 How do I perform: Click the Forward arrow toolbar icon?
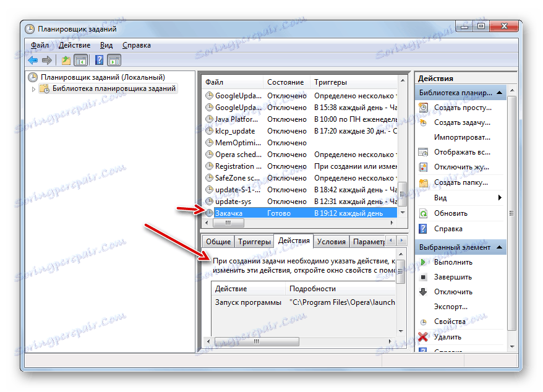click(x=47, y=61)
